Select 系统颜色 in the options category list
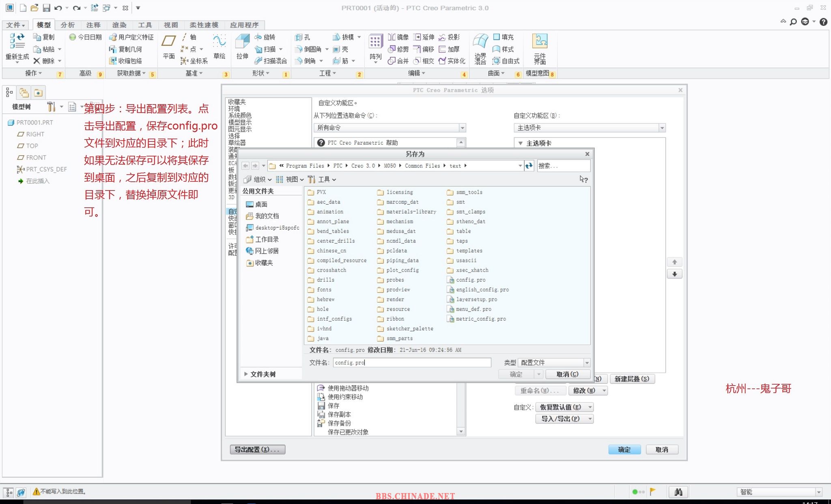This screenshot has height=504, width=831. coord(240,116)
